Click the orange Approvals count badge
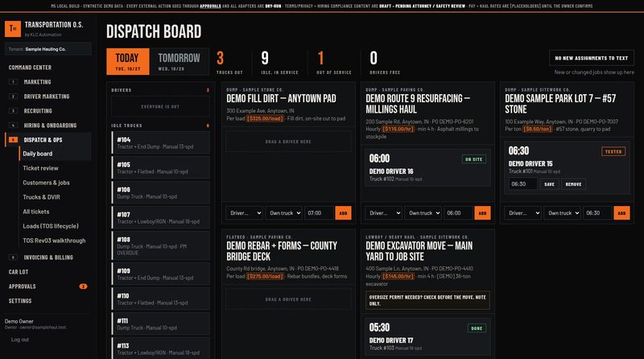644x359 pixels. coord(83,287)
